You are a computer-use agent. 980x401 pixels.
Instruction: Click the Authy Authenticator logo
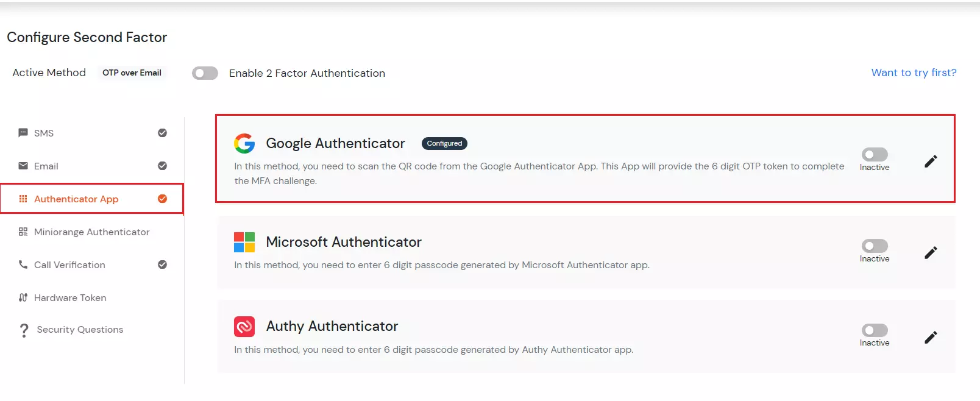coord(244,326)
